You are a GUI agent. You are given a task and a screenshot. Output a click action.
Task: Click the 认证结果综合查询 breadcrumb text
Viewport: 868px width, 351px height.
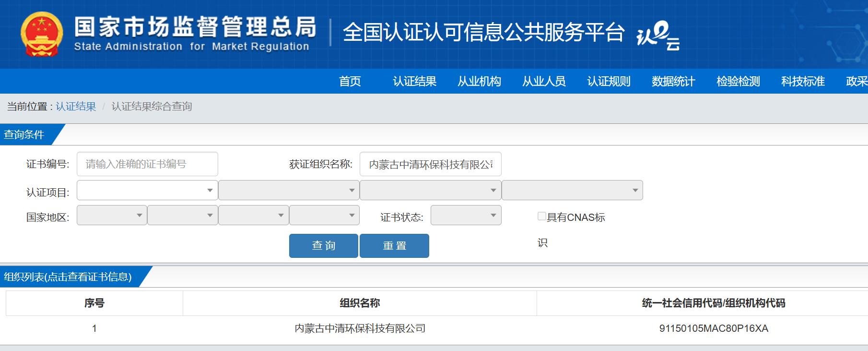click(x=152, y=106)
